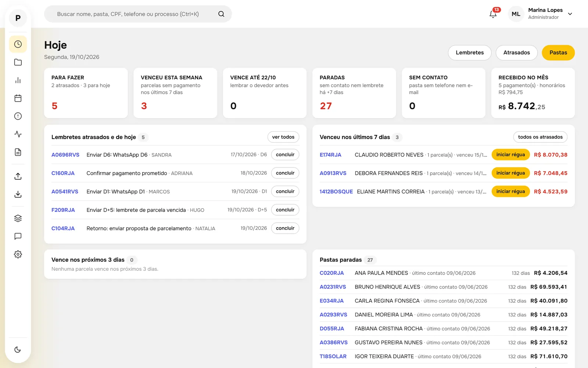The image size is (588, 368).
Task: Expand the Marina Lopes account menu chevron
Action: 570,14
